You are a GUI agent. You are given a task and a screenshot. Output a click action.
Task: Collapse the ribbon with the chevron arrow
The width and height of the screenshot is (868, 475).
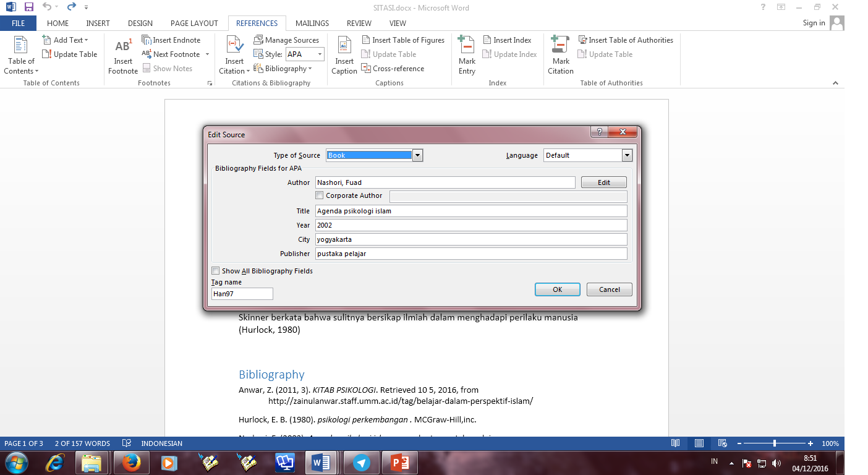835,83
